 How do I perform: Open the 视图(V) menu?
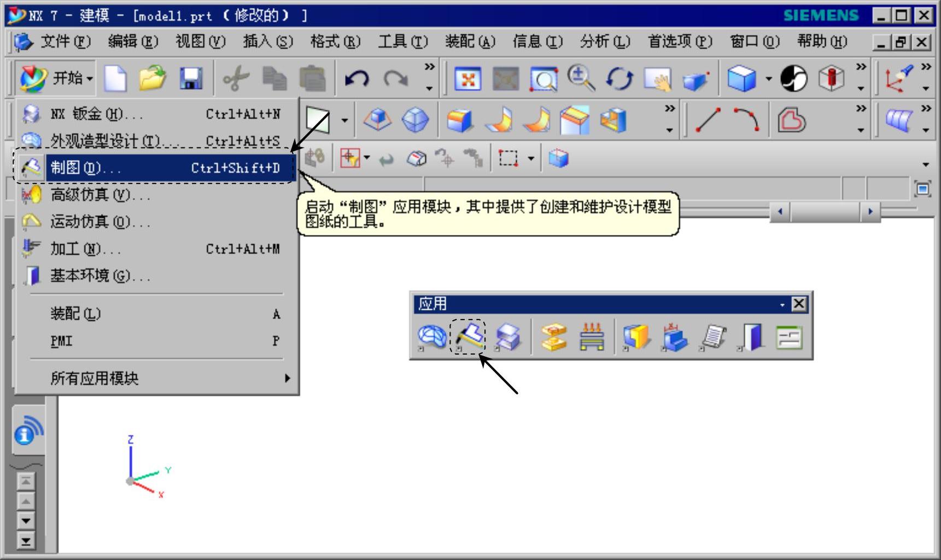[200, 42]
